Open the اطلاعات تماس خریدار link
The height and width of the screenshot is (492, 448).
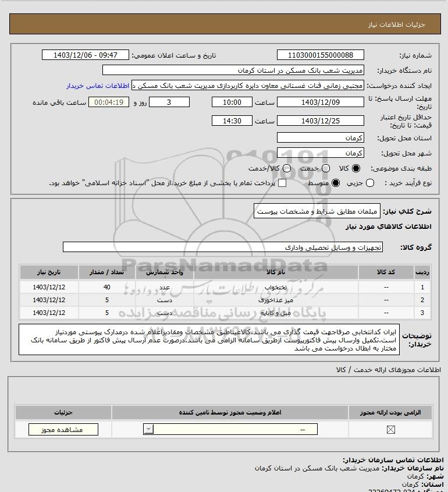[x=98, y=86]
